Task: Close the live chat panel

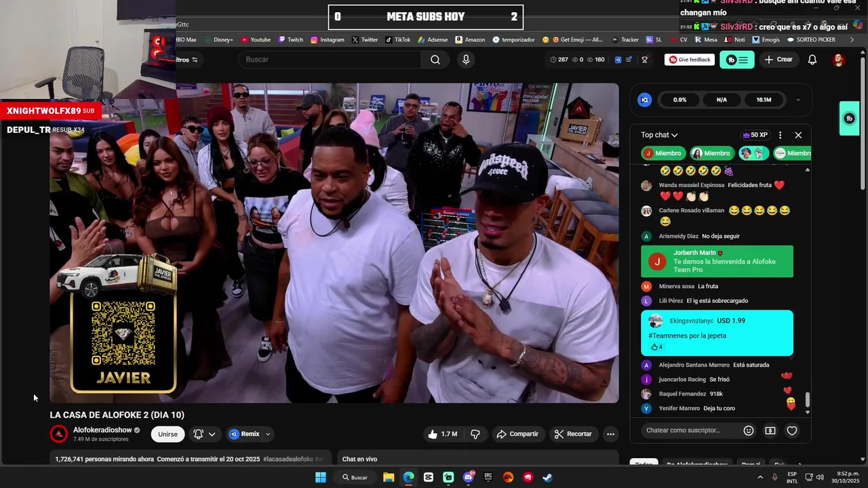Action: point(798,135)
